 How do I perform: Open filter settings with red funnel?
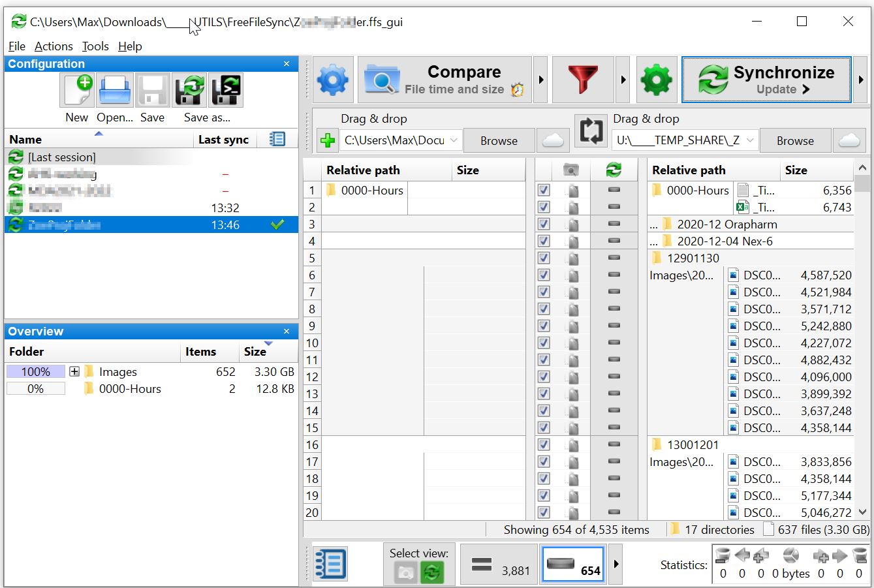[x=582, y=80]
